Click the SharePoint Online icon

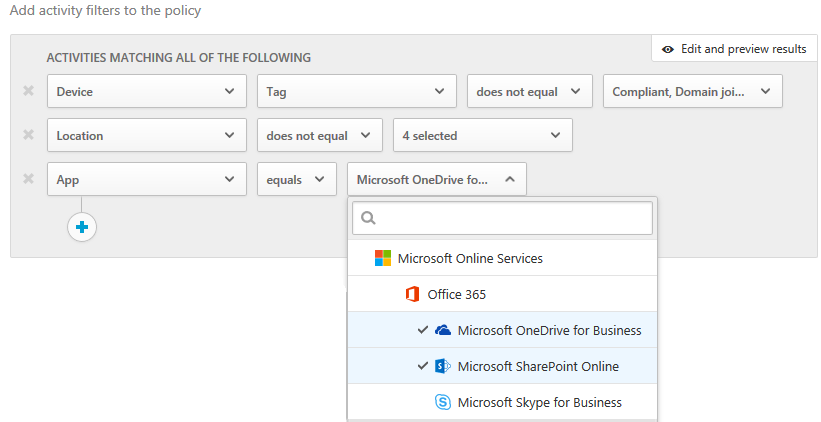click(443, 366)
